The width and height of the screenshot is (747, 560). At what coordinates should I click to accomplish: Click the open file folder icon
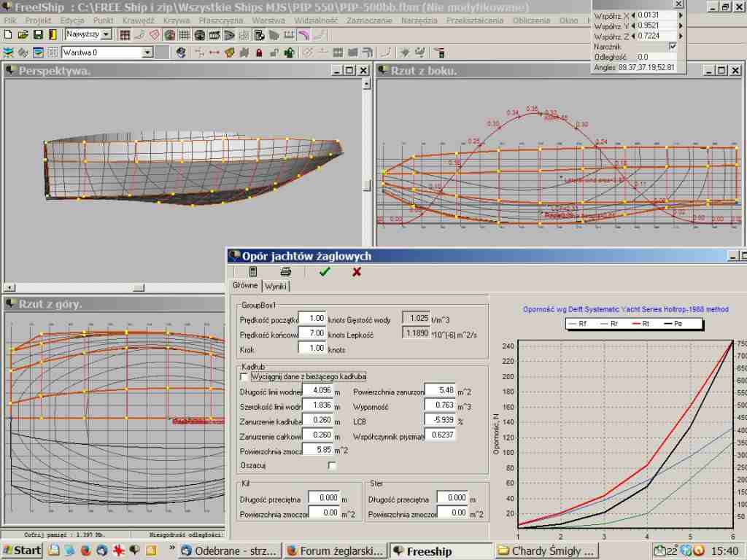tap(23, 34)
